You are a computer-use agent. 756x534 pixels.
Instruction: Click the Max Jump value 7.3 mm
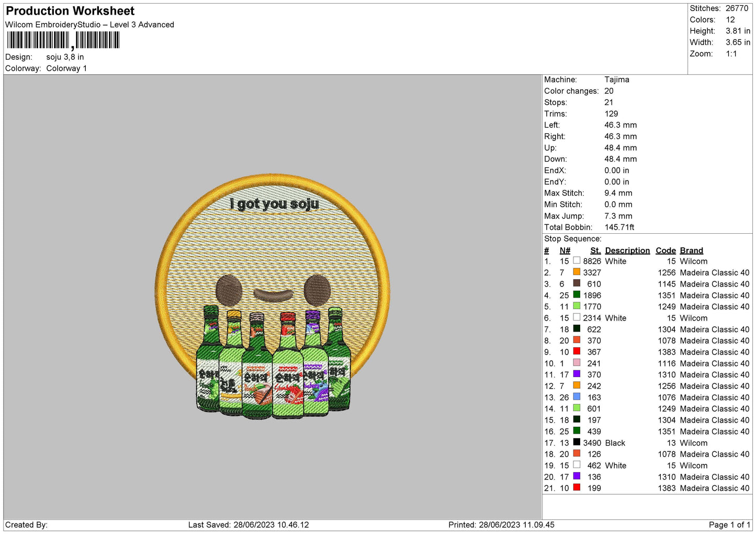point(618,216)
